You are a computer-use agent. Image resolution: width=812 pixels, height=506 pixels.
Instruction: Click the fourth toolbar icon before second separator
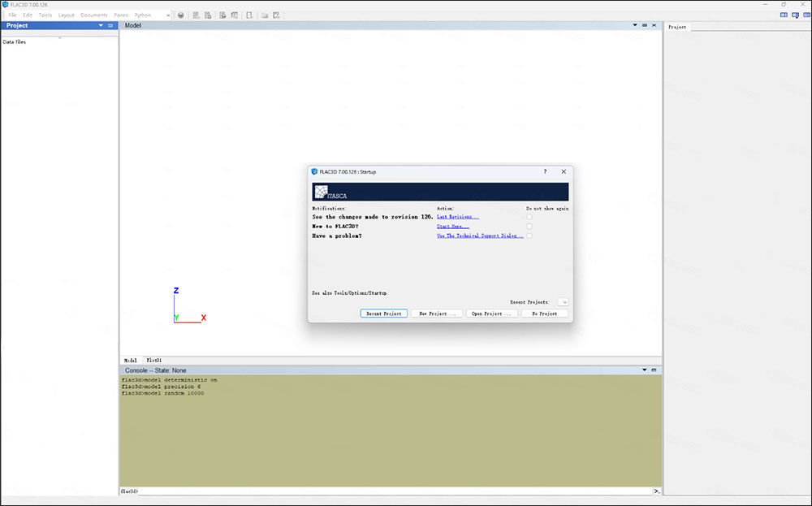click(222, 15)
